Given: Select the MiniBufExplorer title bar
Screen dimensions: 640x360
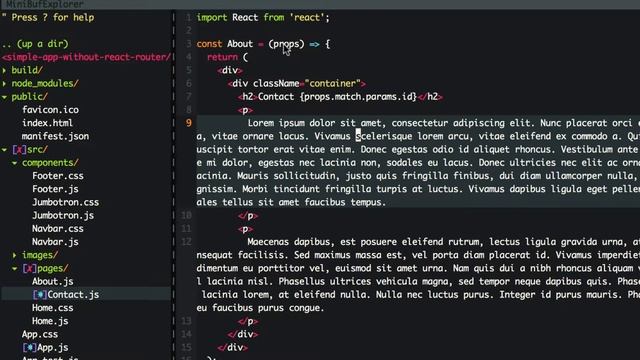Looking at the screenshot, I should click(x=320, y=4).
